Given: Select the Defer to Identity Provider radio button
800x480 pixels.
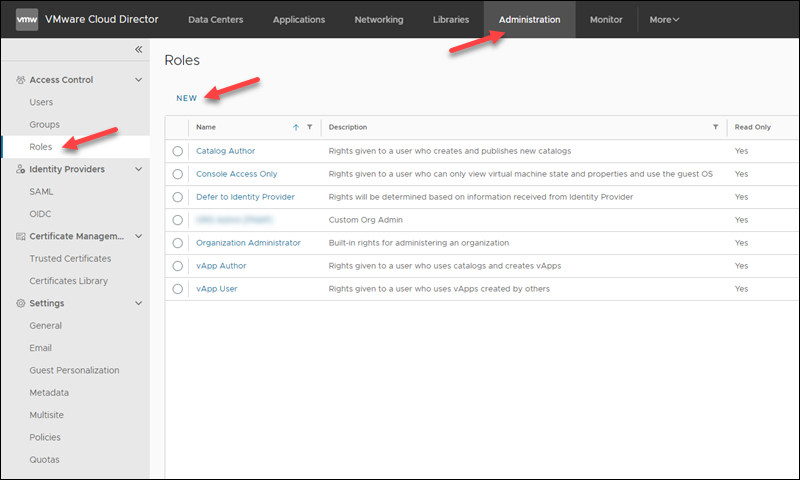Looking at the screenshot, I should [178, 197].
